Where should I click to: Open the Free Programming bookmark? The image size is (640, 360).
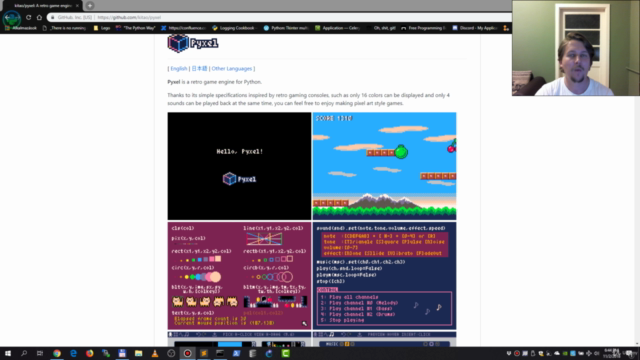423,28
